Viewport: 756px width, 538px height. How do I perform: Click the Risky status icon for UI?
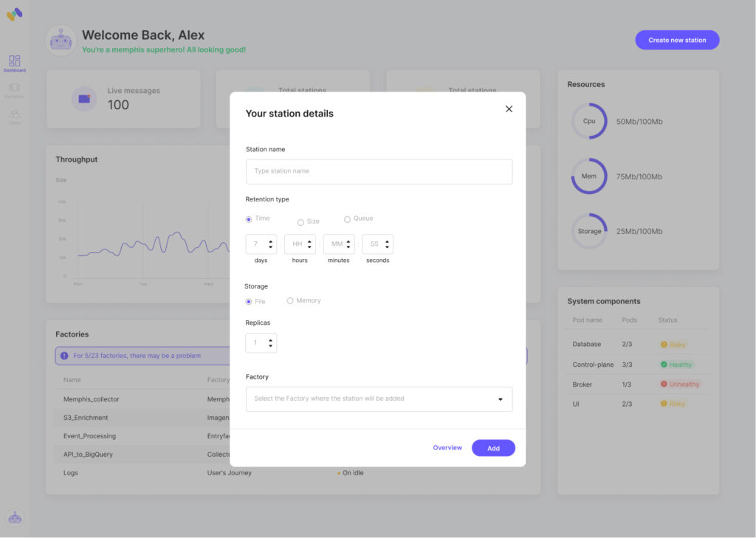(x=664, y=404)
